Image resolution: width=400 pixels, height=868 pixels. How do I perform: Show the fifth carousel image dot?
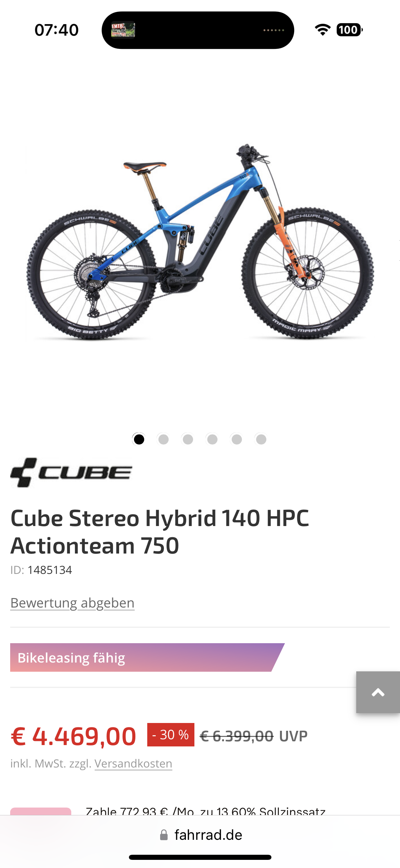[x=237, y=439]
